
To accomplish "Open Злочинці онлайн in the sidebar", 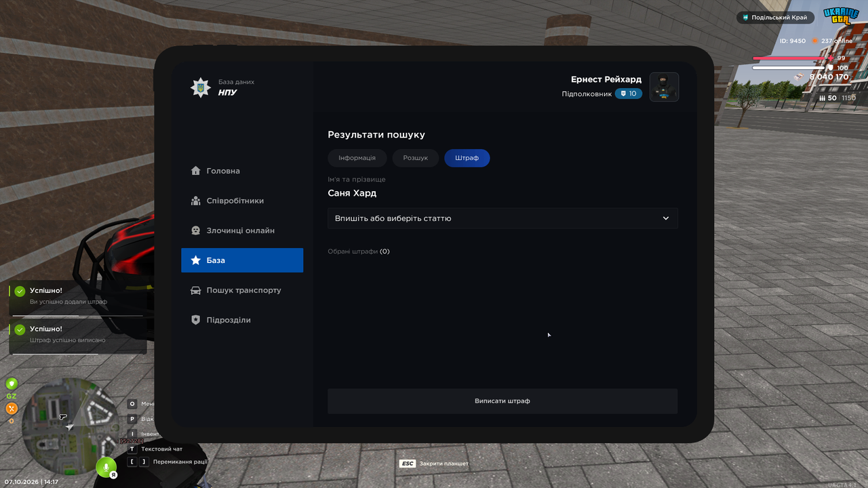I will 242,230.
